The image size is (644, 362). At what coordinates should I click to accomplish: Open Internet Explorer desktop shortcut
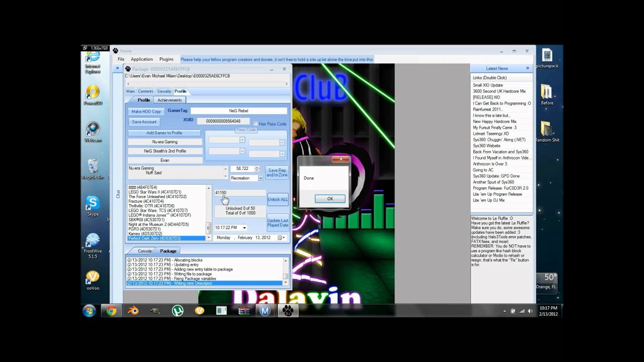coord(93,62)
